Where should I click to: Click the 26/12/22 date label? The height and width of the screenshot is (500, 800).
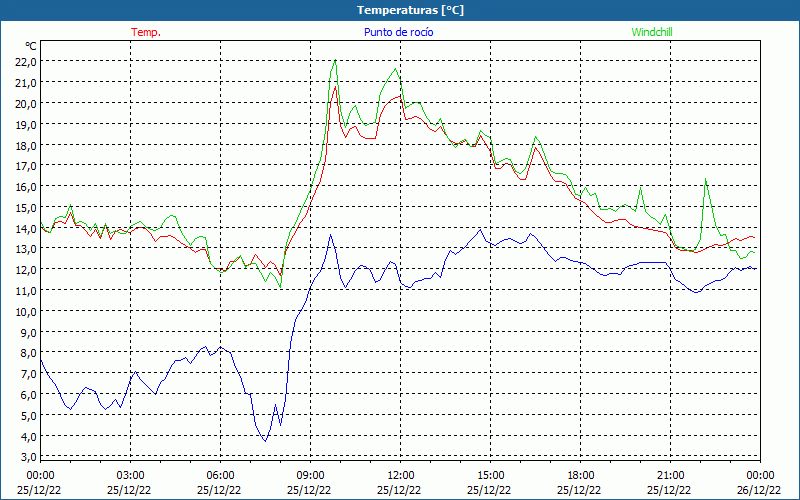pyautogui.click(x=759, y=490)
